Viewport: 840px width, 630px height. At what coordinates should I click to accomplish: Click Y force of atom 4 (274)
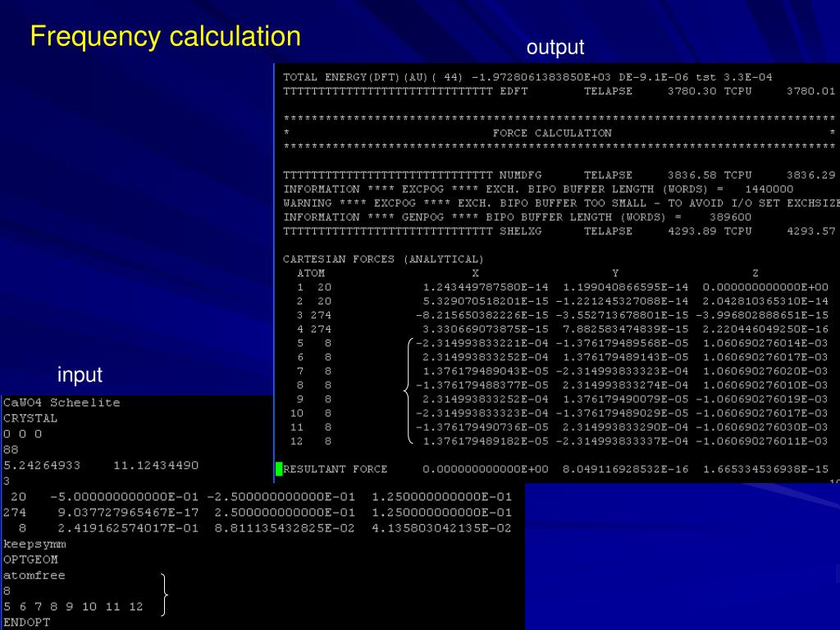pyautogui.click(x=625, y=329)
